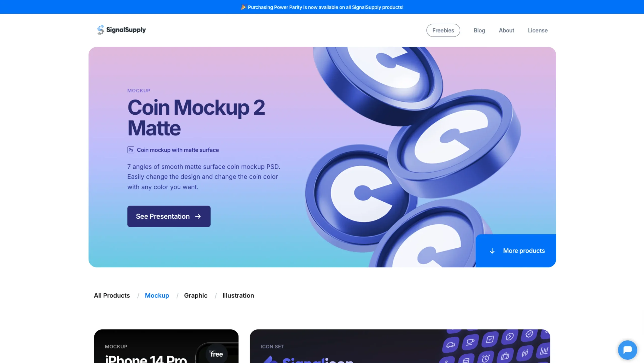This screenshot has height=363, width=644.
Task: Click the briefcase icon in icon set
Action: [505, 356]
